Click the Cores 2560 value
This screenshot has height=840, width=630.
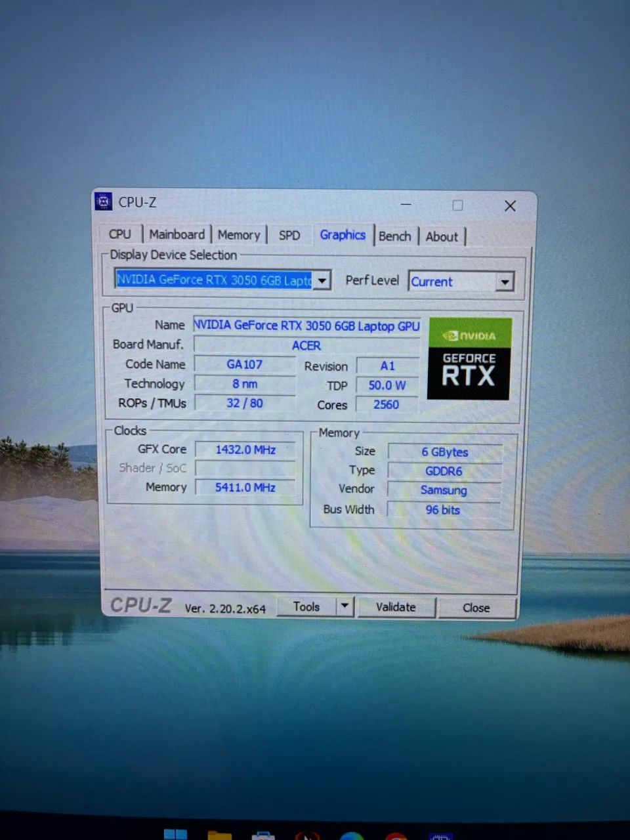pos(387,404)
